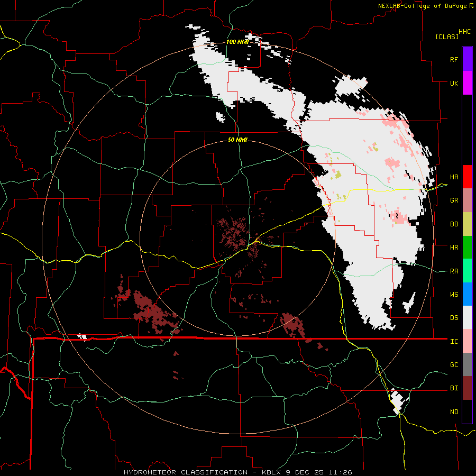The image size is (476, 476).
Task: Click the BI legend label
Action: [454, 388]
